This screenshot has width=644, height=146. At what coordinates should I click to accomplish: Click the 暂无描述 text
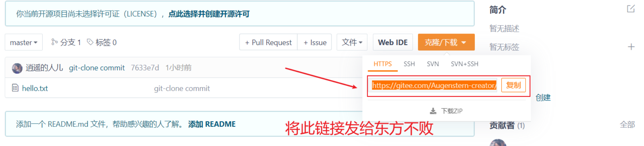point(504,28)
